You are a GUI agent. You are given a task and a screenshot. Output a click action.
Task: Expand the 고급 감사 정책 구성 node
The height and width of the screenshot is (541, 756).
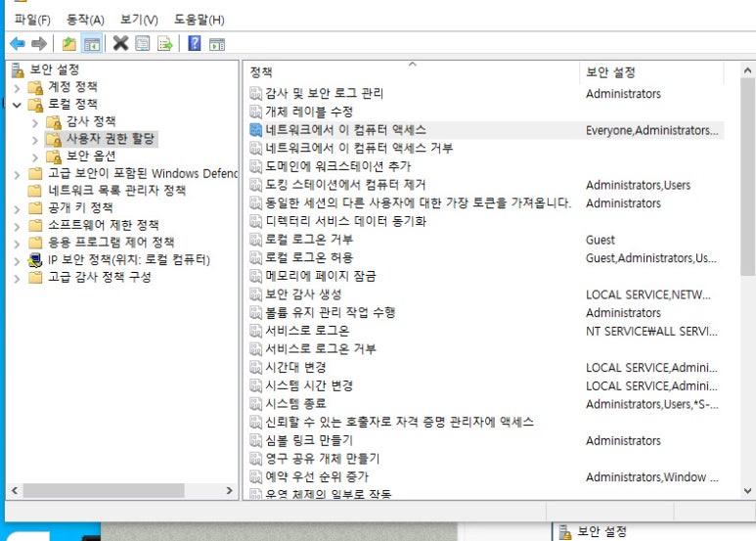(17, 278)
